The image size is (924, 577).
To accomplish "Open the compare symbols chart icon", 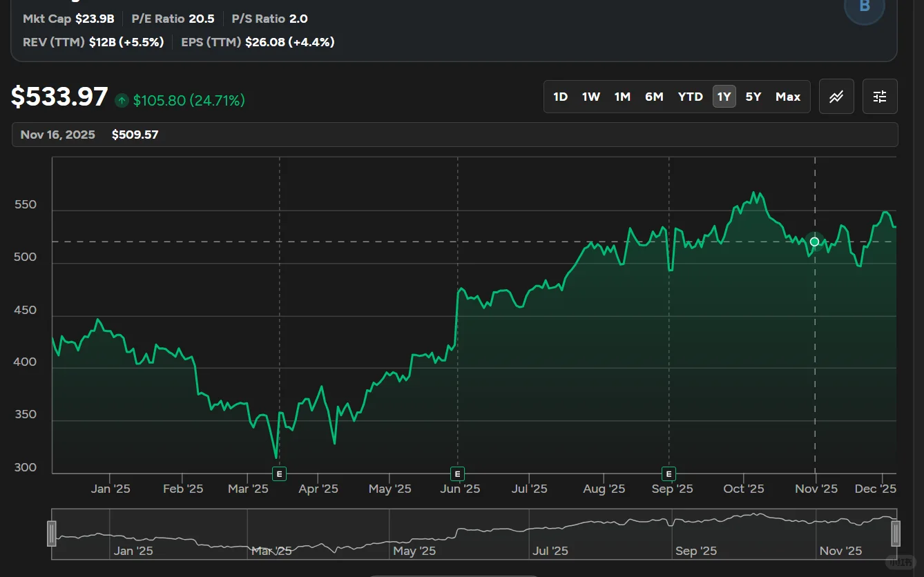I will [x=836, y=97].
